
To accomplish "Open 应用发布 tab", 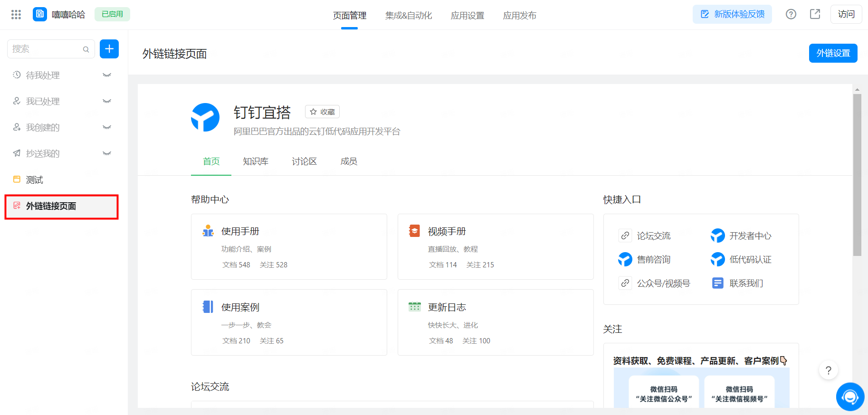I will [520, 15].
